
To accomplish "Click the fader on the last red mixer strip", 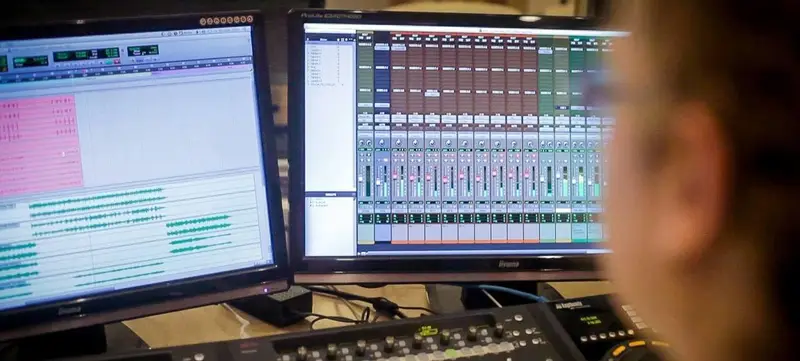I will coord(527,174).
